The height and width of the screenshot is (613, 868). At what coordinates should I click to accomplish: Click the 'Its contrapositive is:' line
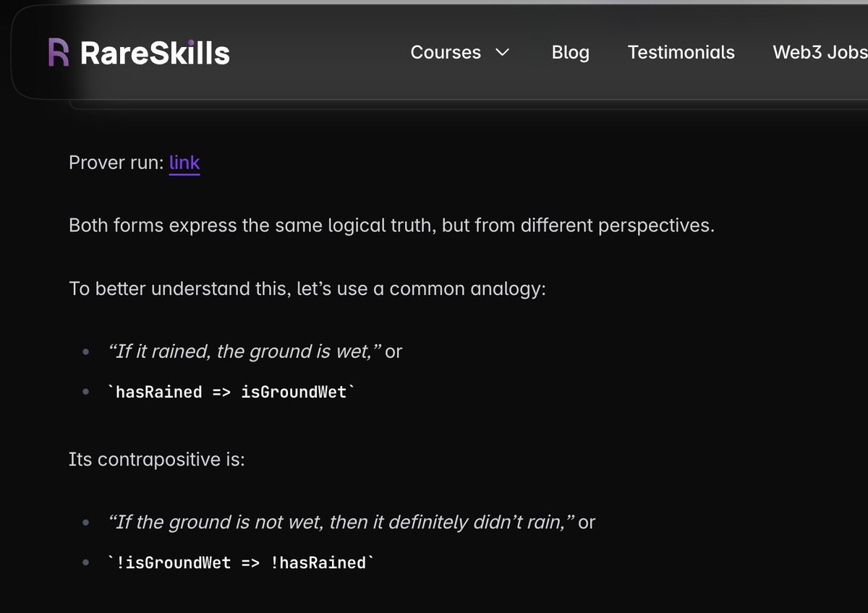tap(157, 459)
